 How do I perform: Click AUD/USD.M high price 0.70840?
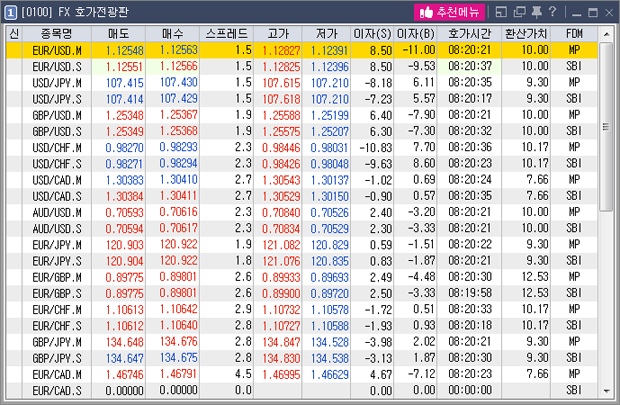281,213
